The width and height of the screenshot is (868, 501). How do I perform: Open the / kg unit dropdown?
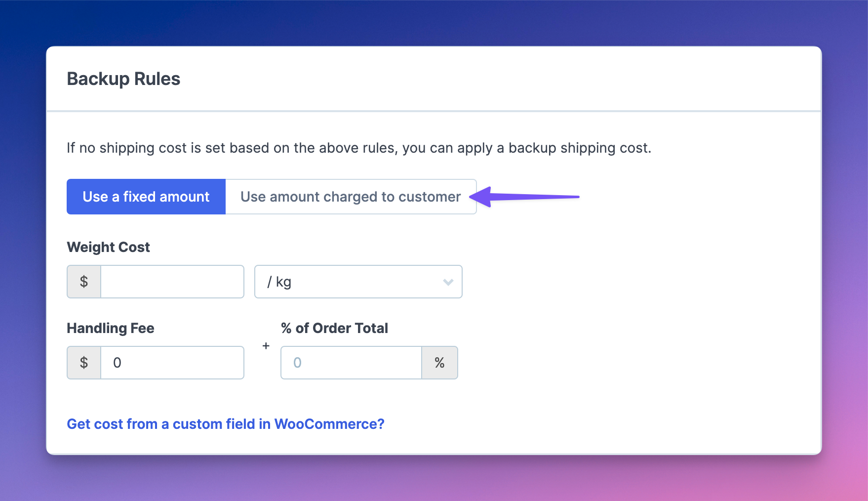click(358, 282)
